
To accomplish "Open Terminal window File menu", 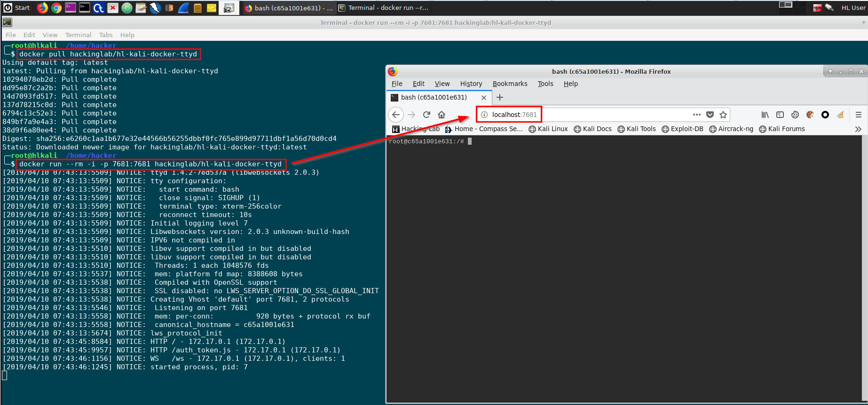I will (x=11, y=35).
